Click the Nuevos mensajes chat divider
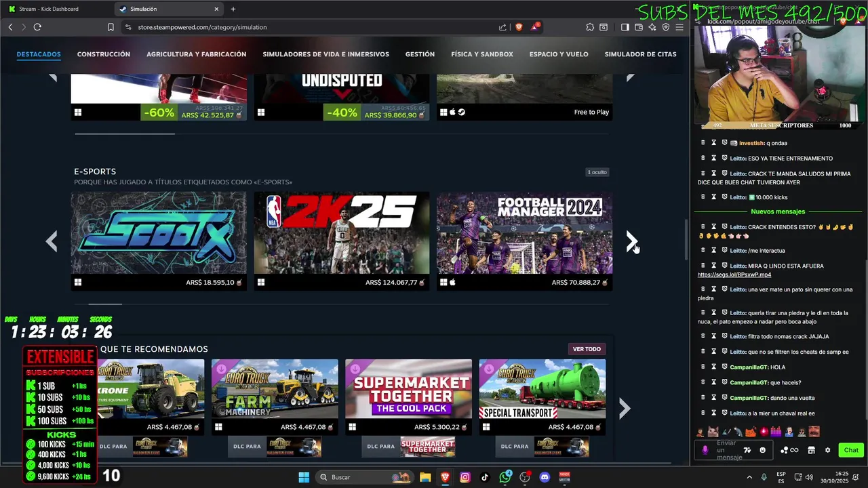The width and height of the screenshot is (868, 488). (x=778, y=211)
